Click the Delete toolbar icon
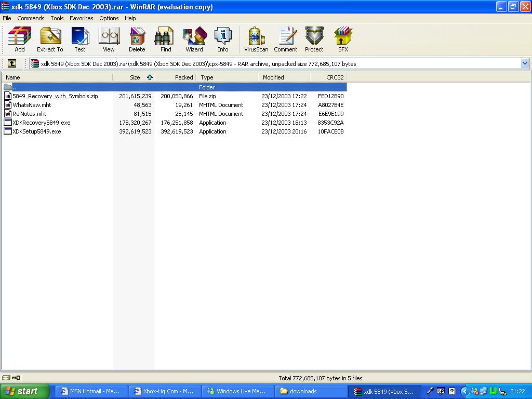The height and width of the screenshot is (399, 532). [x=137, y=39]
